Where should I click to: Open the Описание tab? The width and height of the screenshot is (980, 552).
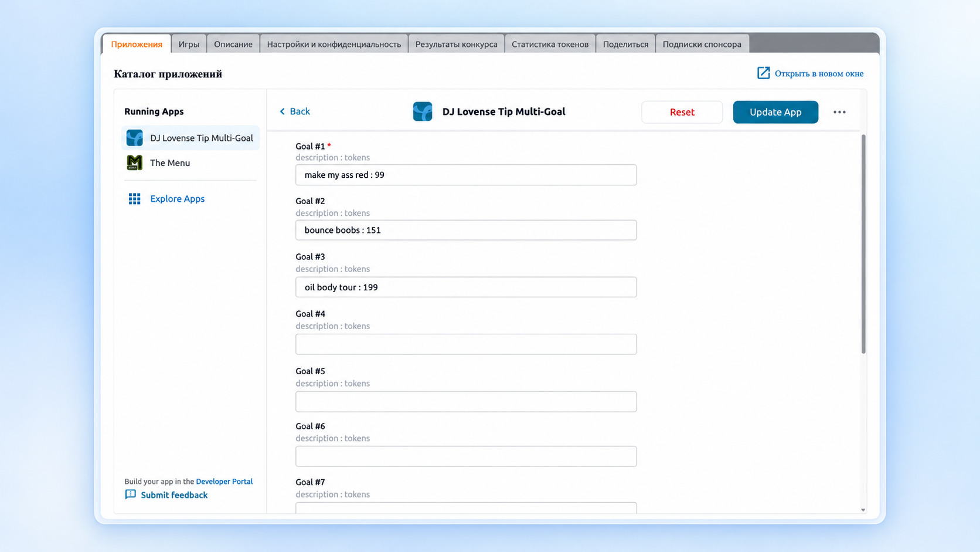pyautogui.click(x=233, y=44)
